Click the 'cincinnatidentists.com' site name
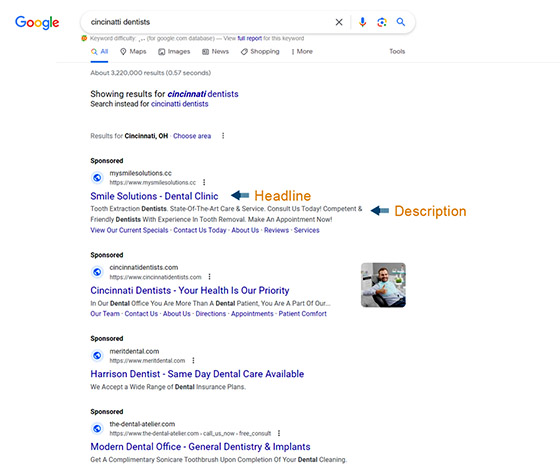The image size is (560, 470). tap(144, 268)
